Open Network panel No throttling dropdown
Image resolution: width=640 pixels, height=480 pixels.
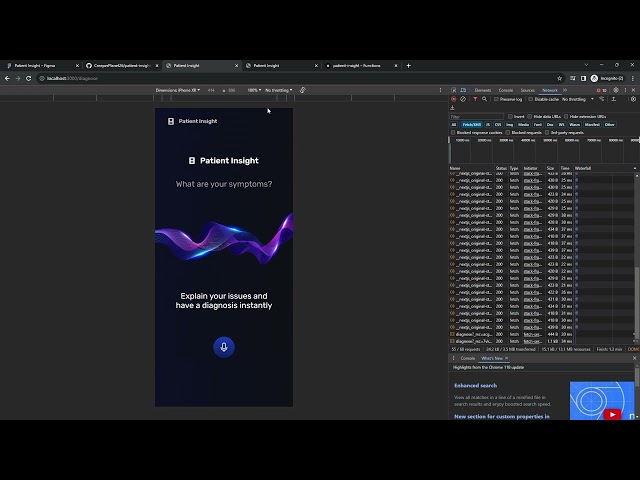tap(578, 99)
